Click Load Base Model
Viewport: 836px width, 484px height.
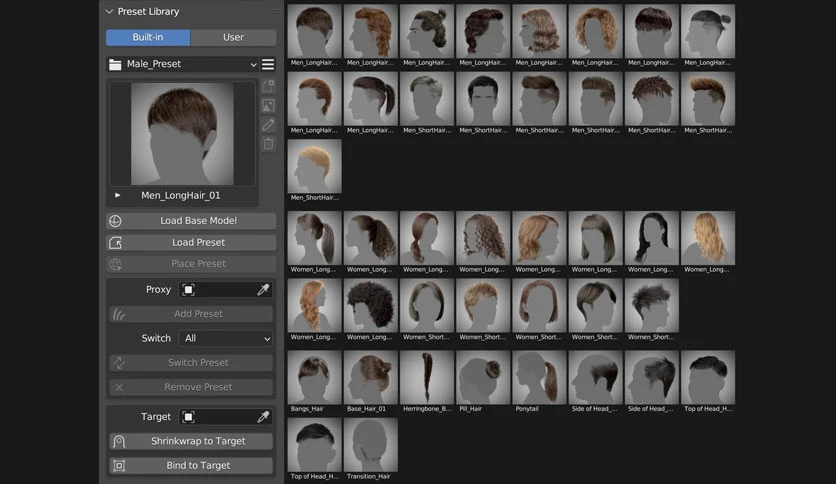coord(191,221)
